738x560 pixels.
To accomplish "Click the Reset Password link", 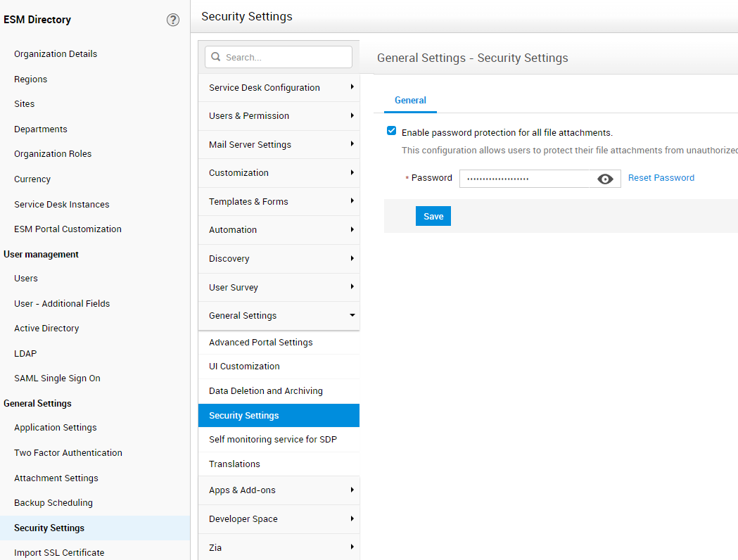I will click(x=661, y=178).
